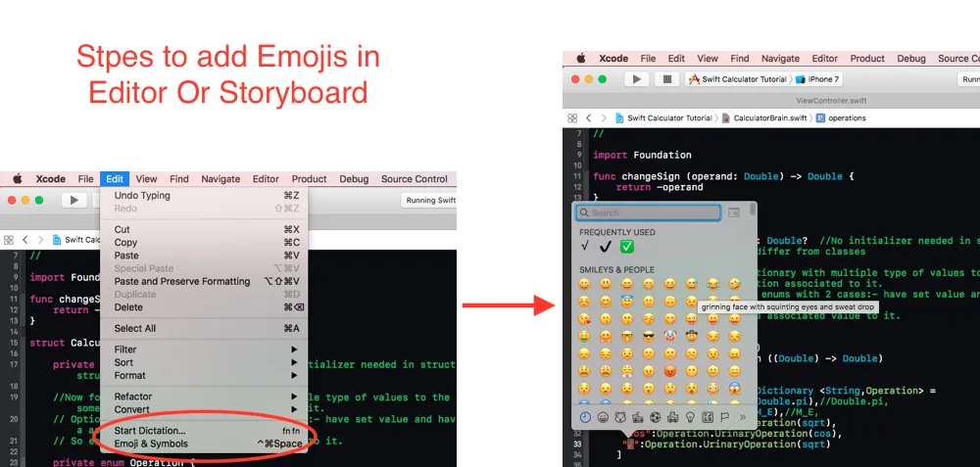Choose Emoji & Symbols menu item
This screenshot has height=467, width=980.
coord(204,444)
